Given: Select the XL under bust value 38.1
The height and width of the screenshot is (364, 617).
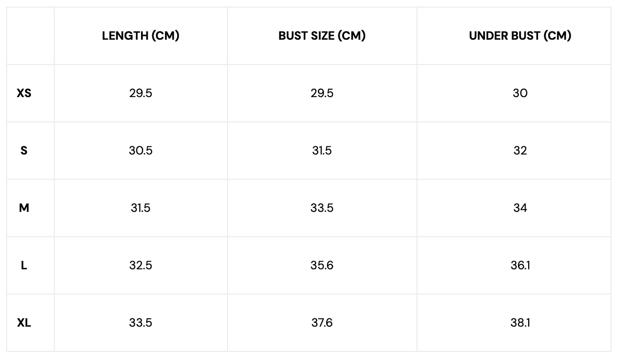Looking at the screenshot, I should pos(520,323).
